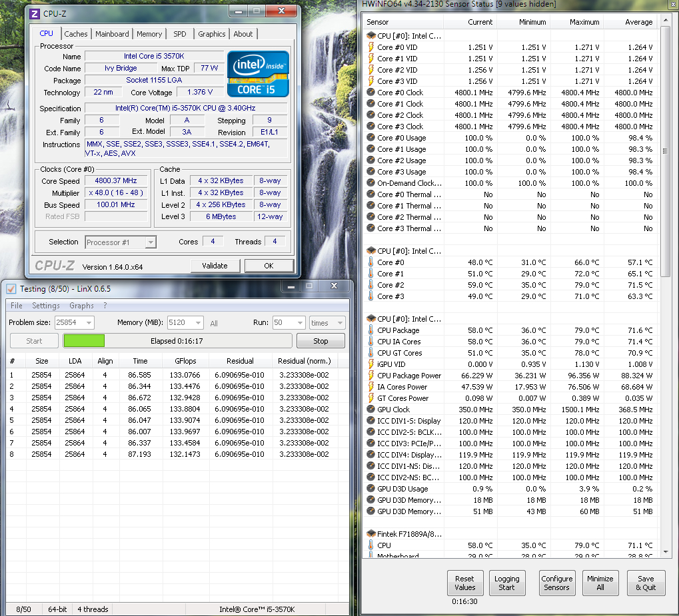
Task: Switch to the Caches tab in CPU-Z
Action: click(x=76, y=34)
